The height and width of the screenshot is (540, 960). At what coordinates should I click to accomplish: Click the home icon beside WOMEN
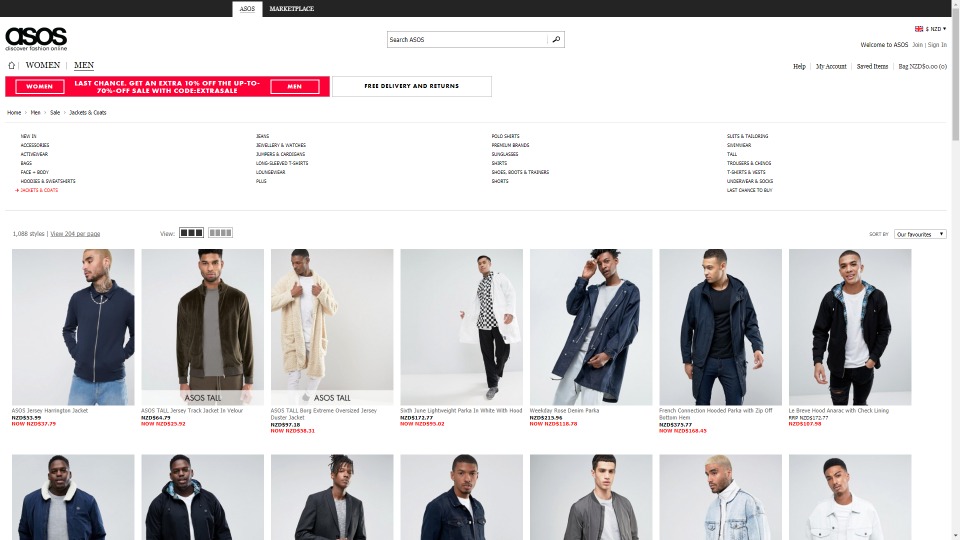11,66
